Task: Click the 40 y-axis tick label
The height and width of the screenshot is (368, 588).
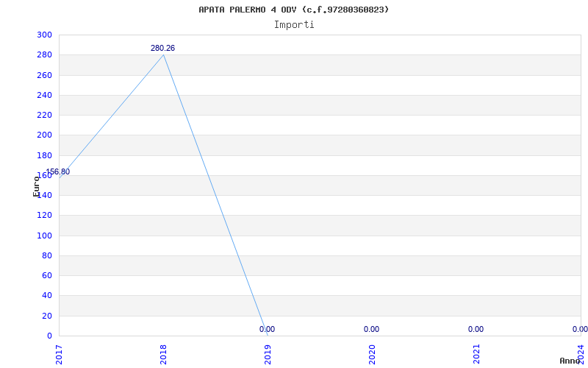Action: (x=46, y=296)
